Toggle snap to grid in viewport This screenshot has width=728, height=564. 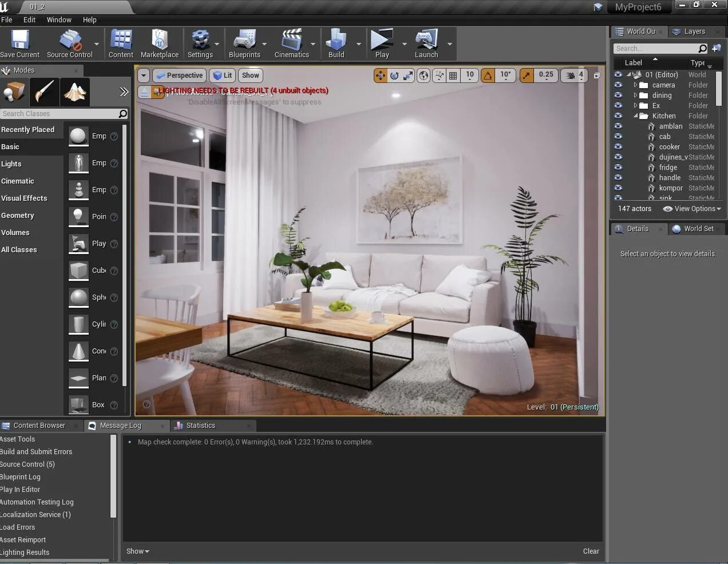(453, 75)
